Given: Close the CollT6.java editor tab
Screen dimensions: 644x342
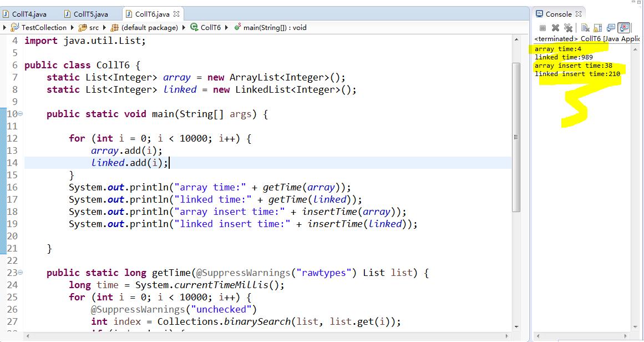Looking at the screenshot, I should pos(176,14).
